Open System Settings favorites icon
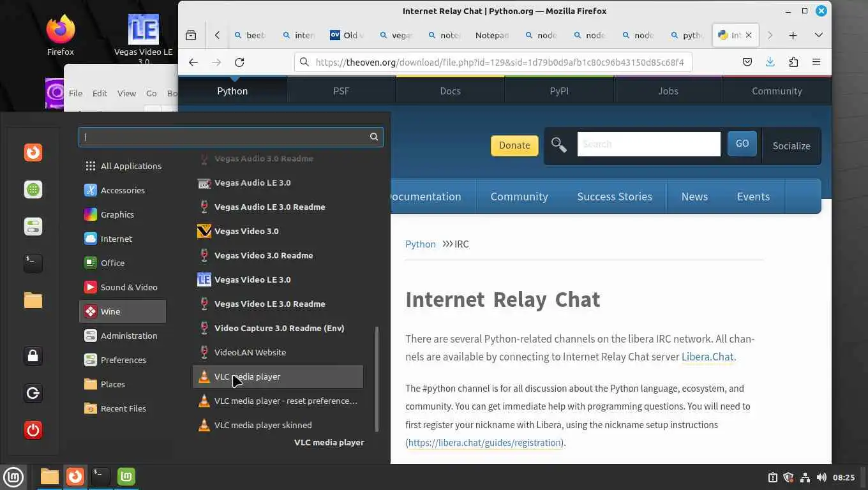868x490 pixels. click(33, 226)
